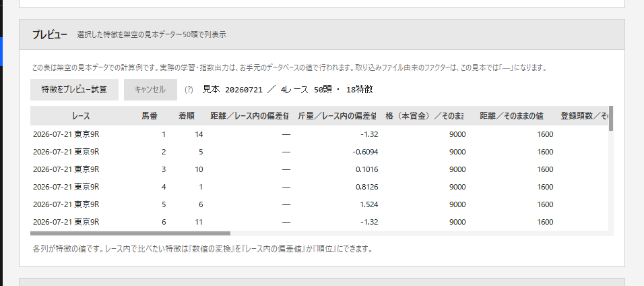
Task: Select the 東京9R race cell for horse 4
Action: 66,187
